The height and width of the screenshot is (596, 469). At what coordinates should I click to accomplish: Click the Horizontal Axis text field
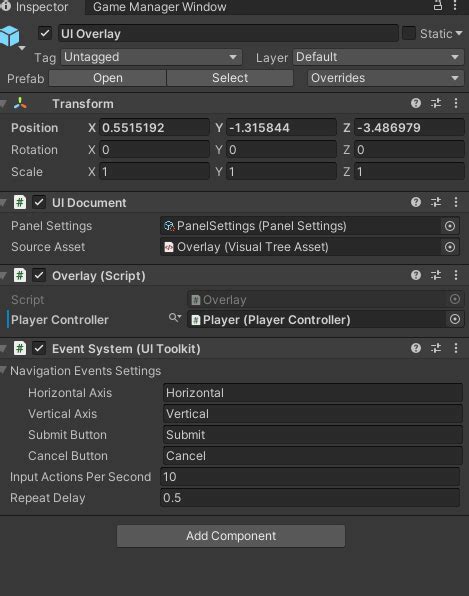(x=312, y=393)
